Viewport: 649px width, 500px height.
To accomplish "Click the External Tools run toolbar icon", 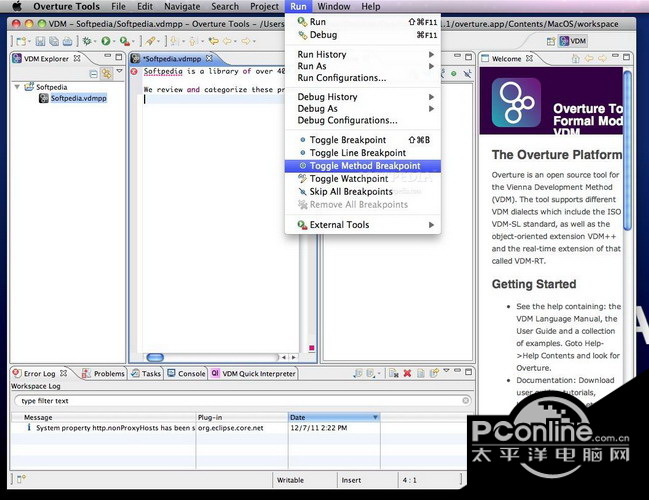I will pos(124,41).
